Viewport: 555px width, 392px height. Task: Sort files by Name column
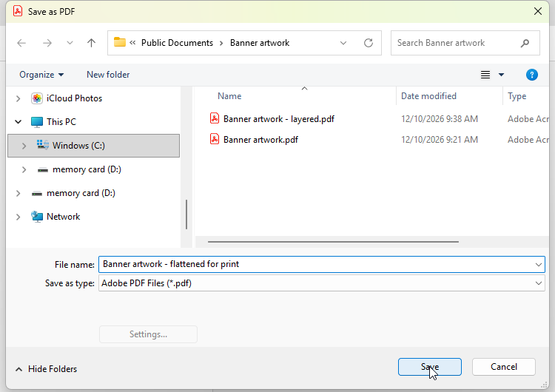(x=229, y=96)
